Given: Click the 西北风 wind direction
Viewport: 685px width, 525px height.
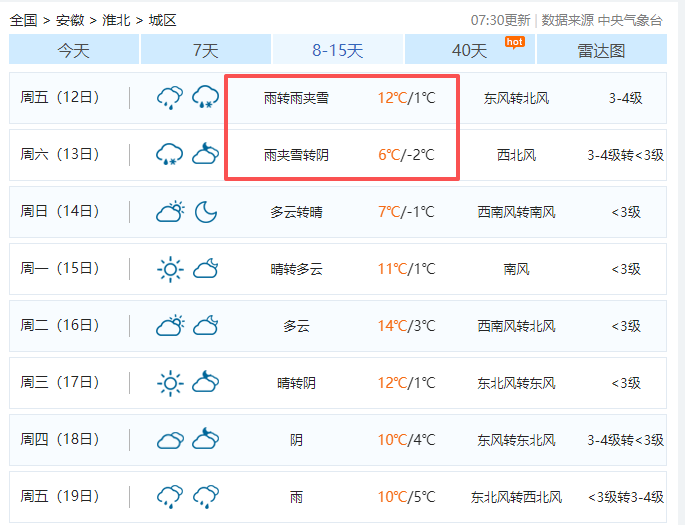Looking at the screenshot, I should 516,155.
